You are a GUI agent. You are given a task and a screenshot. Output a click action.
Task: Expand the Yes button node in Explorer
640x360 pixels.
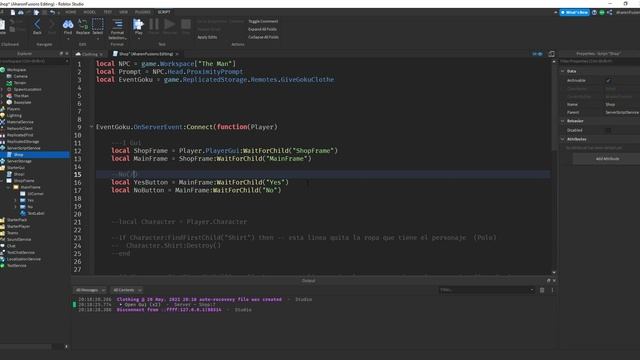pyautogui.click(x=16, y=200)
